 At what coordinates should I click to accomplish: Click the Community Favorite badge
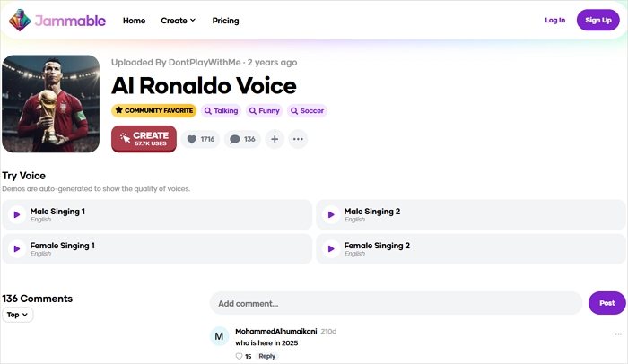[x=153, y=110]
